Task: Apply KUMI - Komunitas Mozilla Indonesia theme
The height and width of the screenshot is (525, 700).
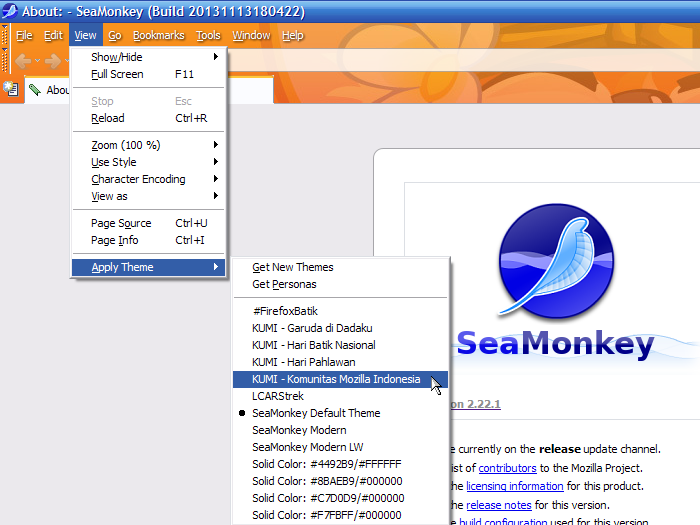Action: (340, 379)
